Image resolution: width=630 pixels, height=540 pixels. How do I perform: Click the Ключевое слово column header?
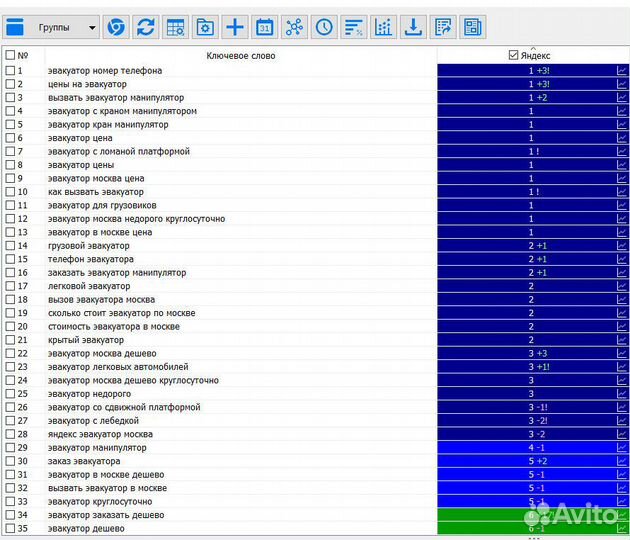point(240,56)
